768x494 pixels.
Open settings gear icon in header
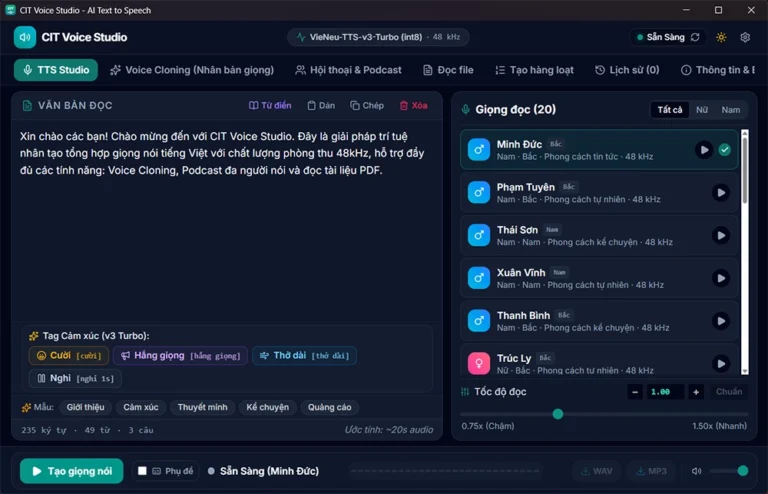point(745,37)
